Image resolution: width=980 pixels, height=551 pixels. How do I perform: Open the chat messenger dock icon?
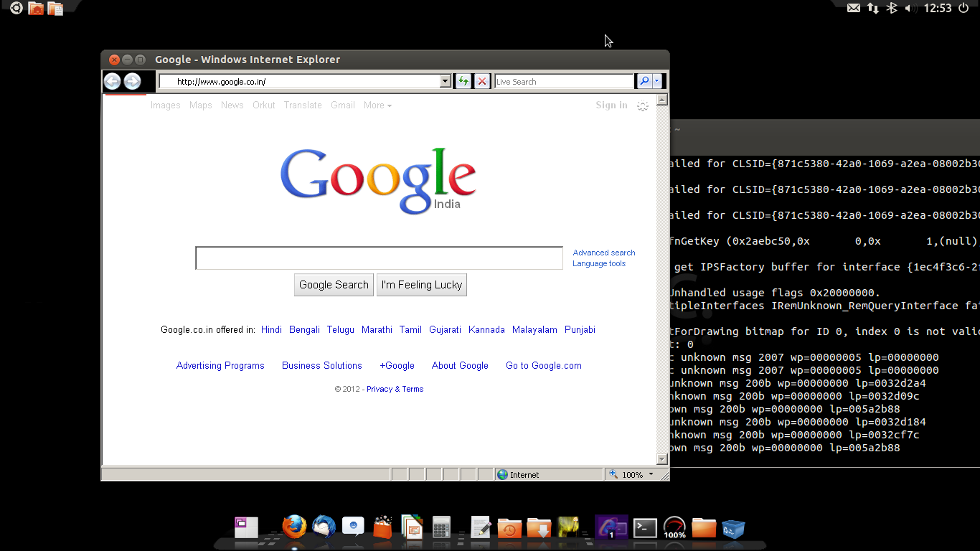(x=353, y=527)
